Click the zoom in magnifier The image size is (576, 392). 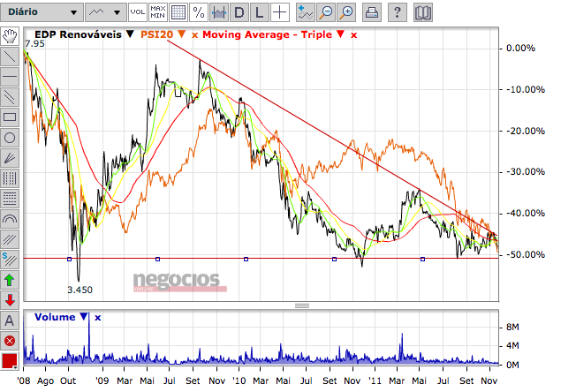[347, 12]
